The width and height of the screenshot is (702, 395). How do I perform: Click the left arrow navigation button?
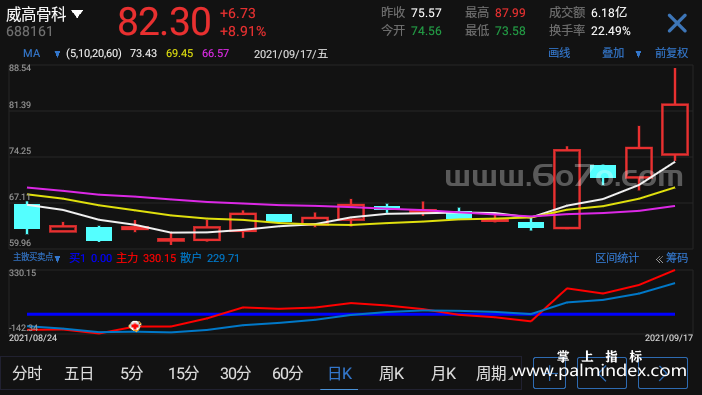[x=602, y=373]
